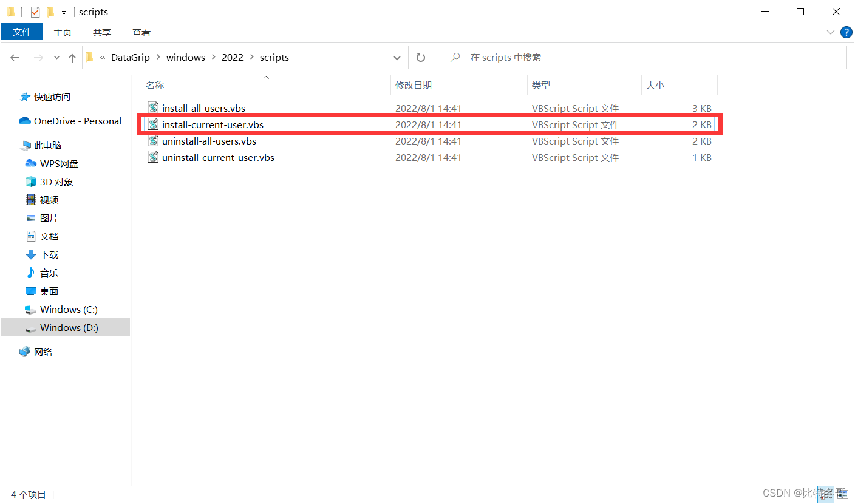Expand the ribbon with the chevron

(x=831, y=32)
